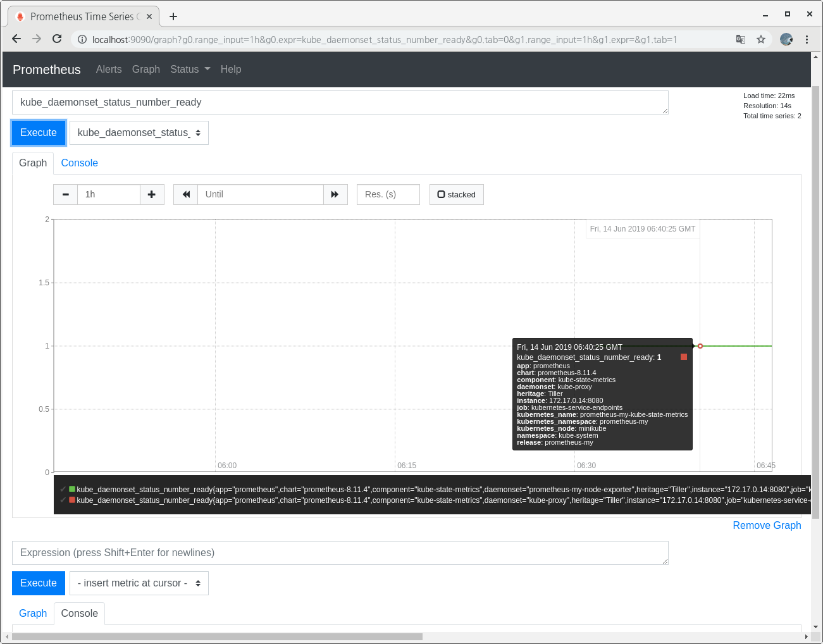Screen dimensions: 823x644
Task: Expand the Status navigation menu
Action: [x=190, y=70]
